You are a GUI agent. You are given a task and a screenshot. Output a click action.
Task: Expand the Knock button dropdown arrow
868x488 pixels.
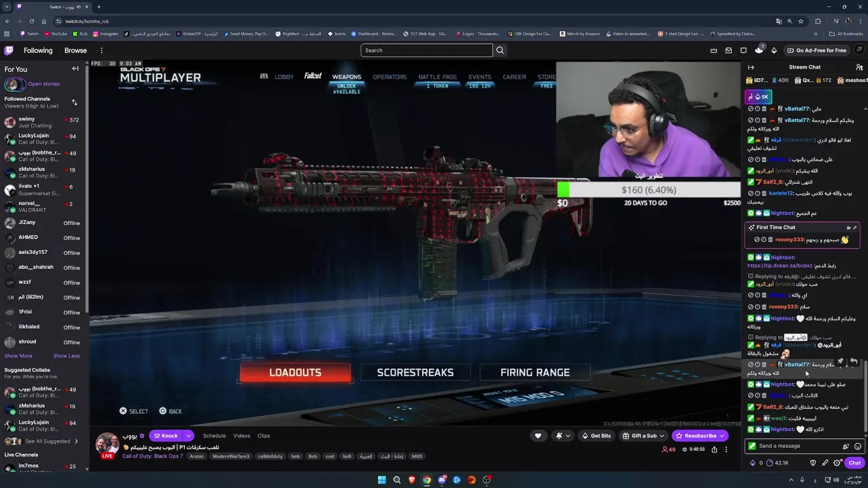(189, 436)
